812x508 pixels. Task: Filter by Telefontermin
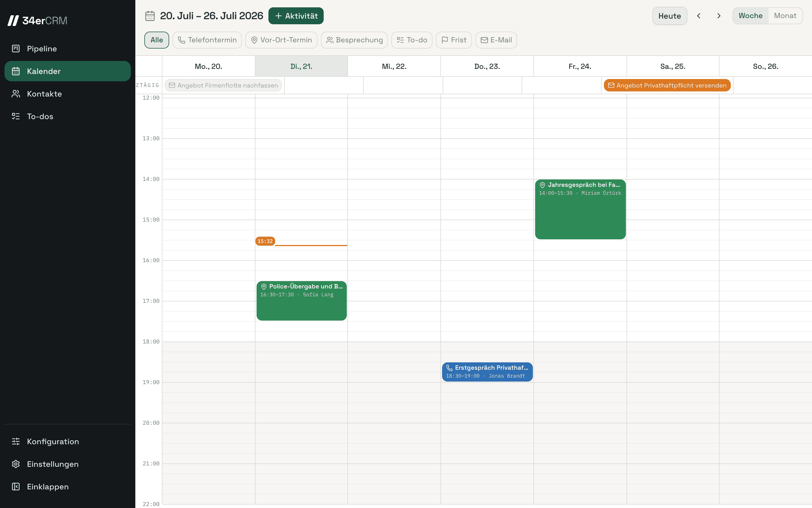pos(207,40)
